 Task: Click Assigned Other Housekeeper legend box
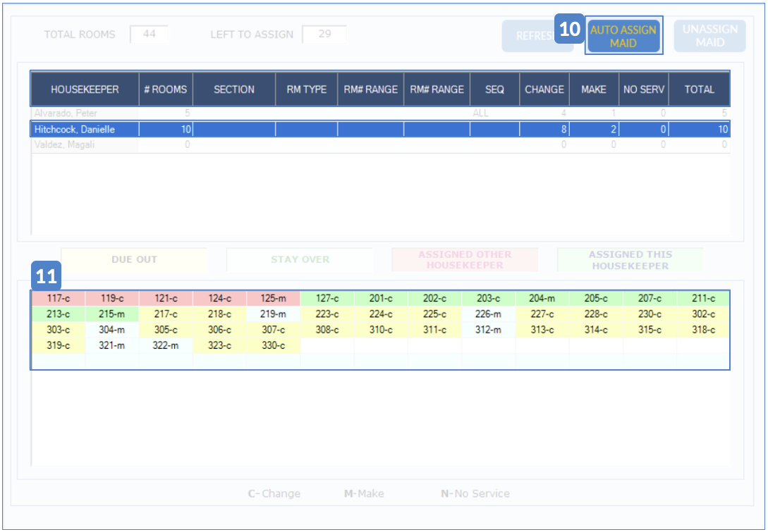465,260
